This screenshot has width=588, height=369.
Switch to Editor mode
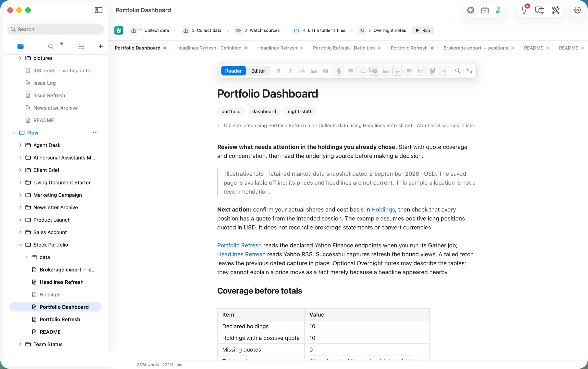point(258,71)
